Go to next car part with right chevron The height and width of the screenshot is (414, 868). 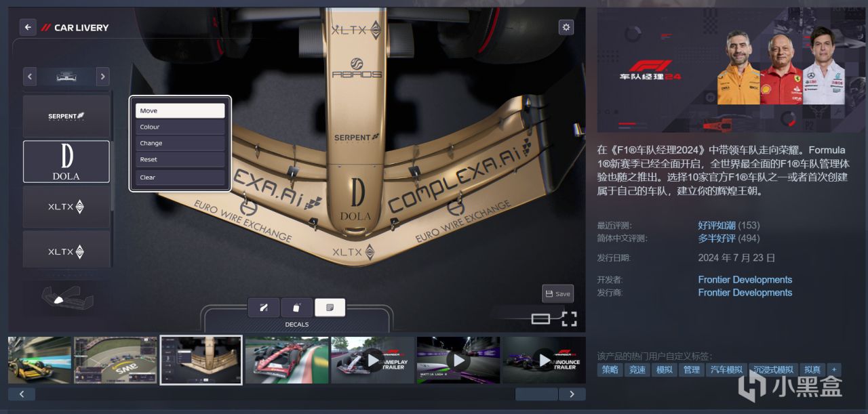coord(102,77)
